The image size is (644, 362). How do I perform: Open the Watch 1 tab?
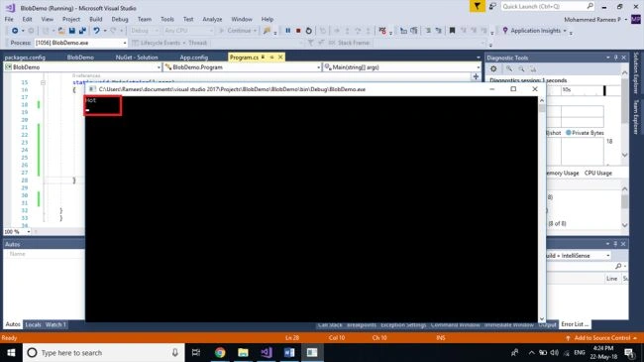pos(55,324)
